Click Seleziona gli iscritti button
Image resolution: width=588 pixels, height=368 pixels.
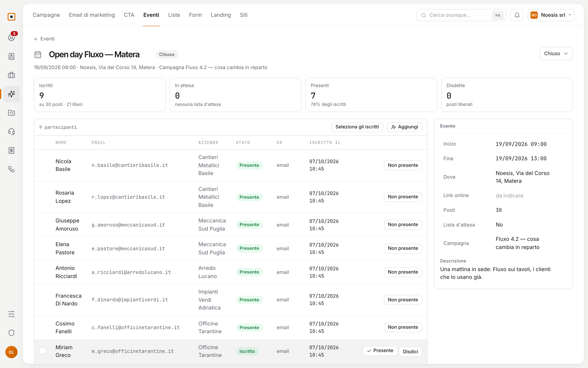click(357, 127)
